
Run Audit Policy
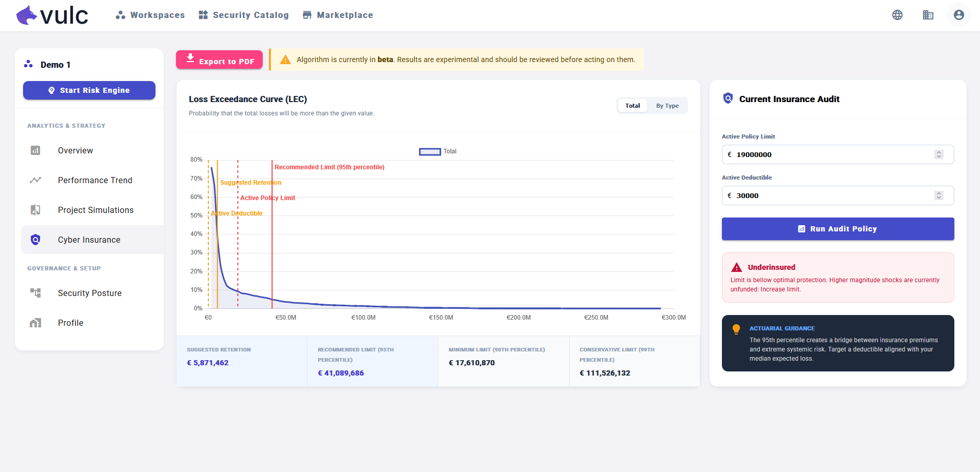(x=837, y=229)
